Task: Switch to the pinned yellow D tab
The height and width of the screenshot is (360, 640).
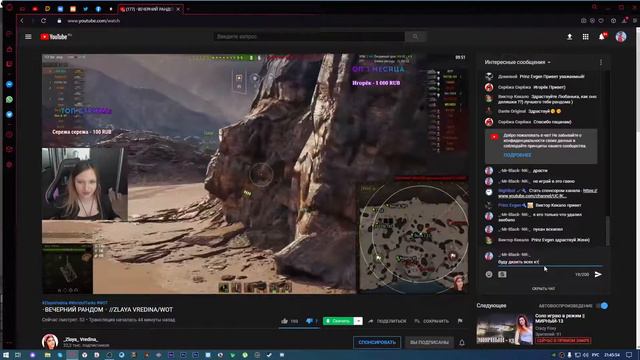Action: tap(47, 9)
